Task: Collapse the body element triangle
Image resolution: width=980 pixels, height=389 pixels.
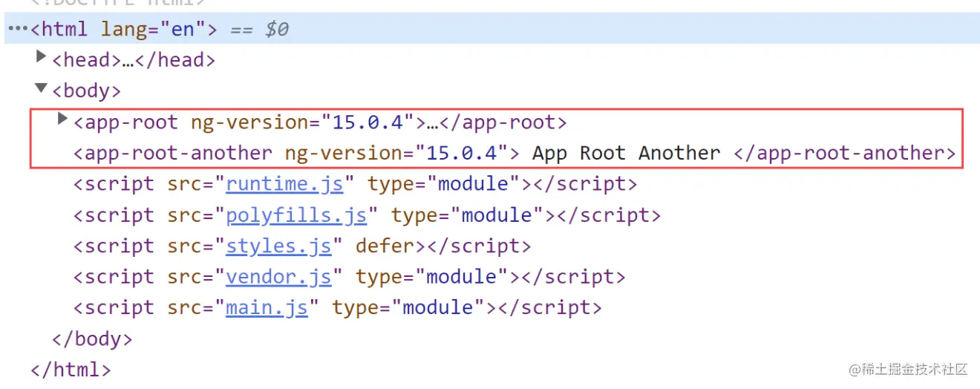Action: [x=41, y=88]
